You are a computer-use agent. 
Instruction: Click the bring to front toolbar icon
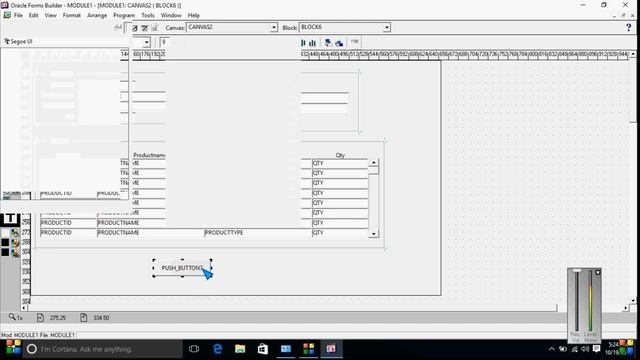tap(328, 42)
